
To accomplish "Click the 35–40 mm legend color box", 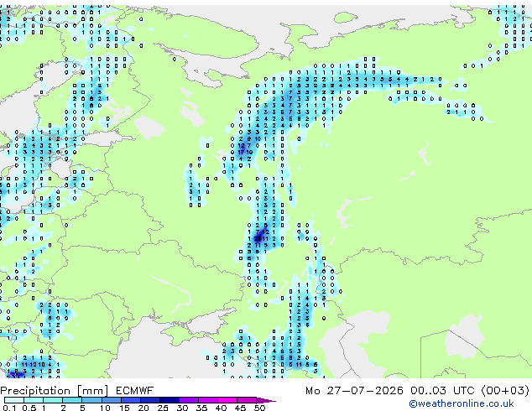I will click(207, 400).
